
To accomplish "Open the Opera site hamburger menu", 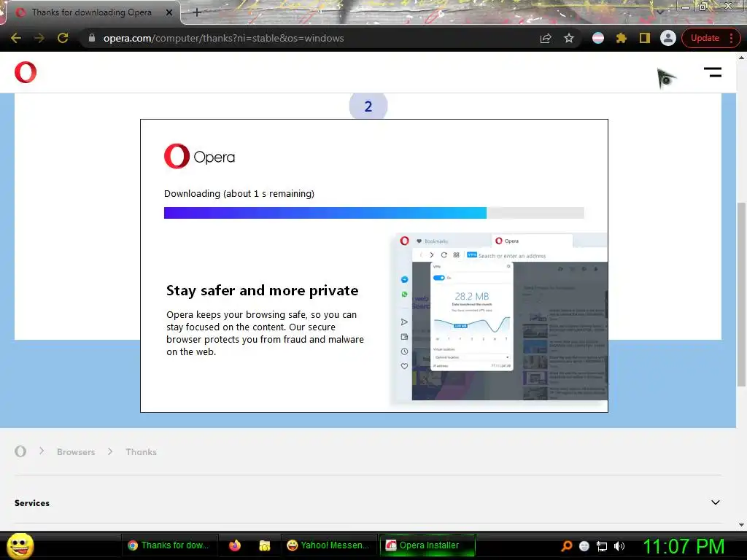I will tap(713, 72).
